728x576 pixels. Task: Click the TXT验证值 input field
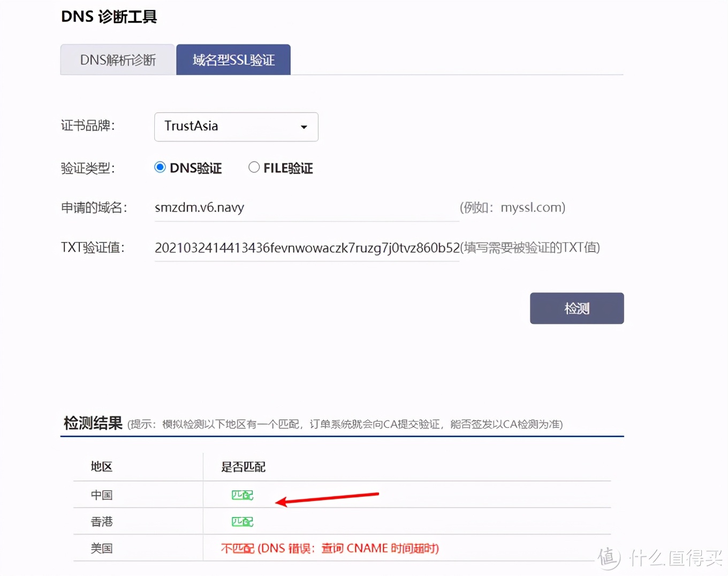pyautogui.click(x=305, y=248)
